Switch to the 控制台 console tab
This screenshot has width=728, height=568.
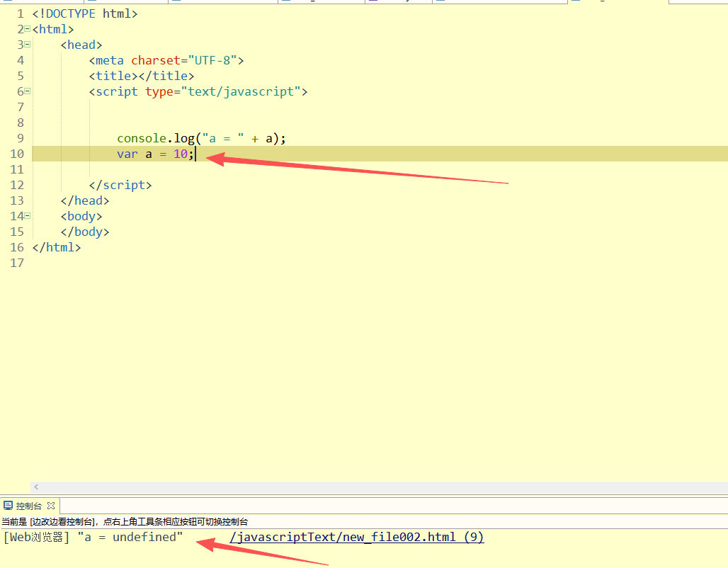click(x=28, y=506)
